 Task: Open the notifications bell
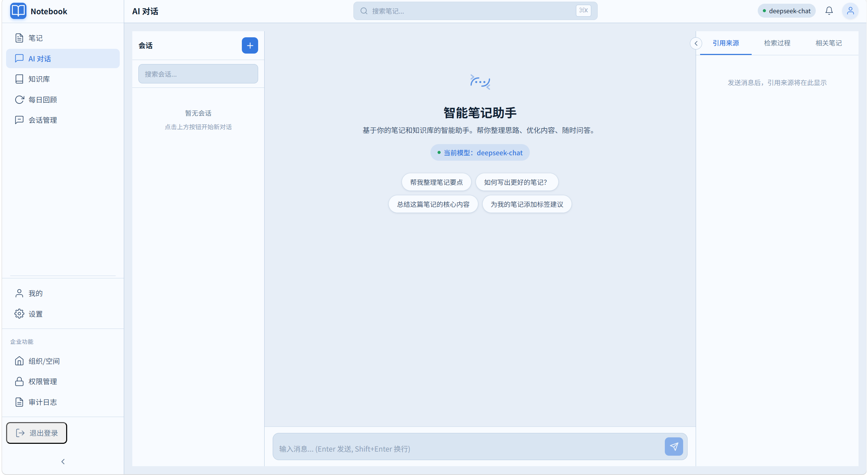tap(829, 11)
